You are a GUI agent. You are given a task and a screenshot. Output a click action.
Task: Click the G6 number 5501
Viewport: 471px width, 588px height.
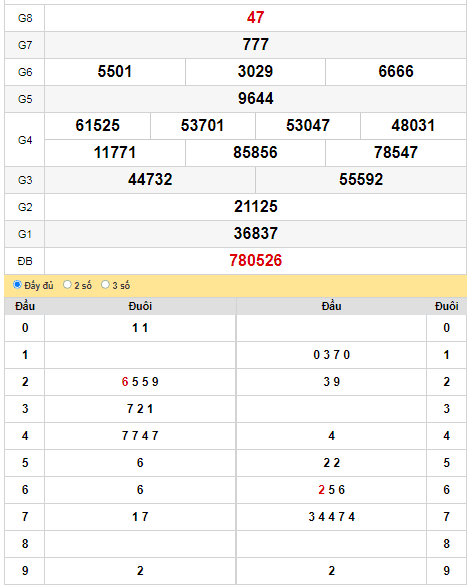115,72
